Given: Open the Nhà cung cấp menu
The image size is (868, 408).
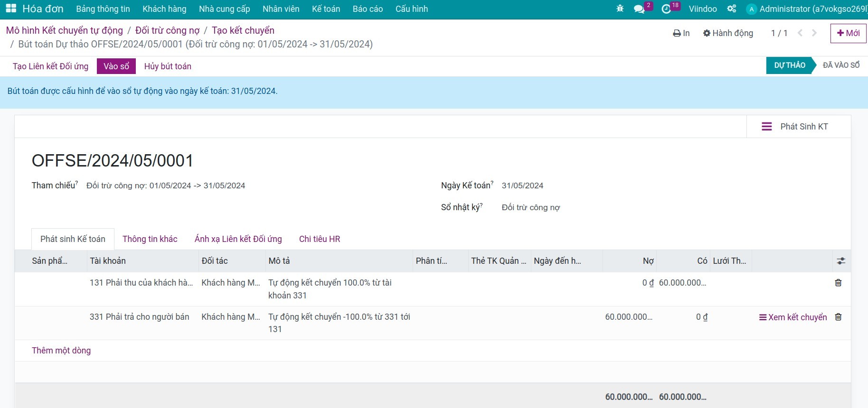Looking at the screenshot, I should (225, 9).
